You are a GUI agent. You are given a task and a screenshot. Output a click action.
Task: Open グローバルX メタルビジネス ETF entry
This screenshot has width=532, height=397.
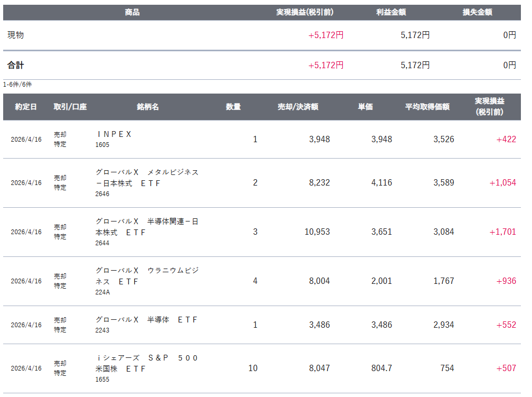[x=147, y=178]
